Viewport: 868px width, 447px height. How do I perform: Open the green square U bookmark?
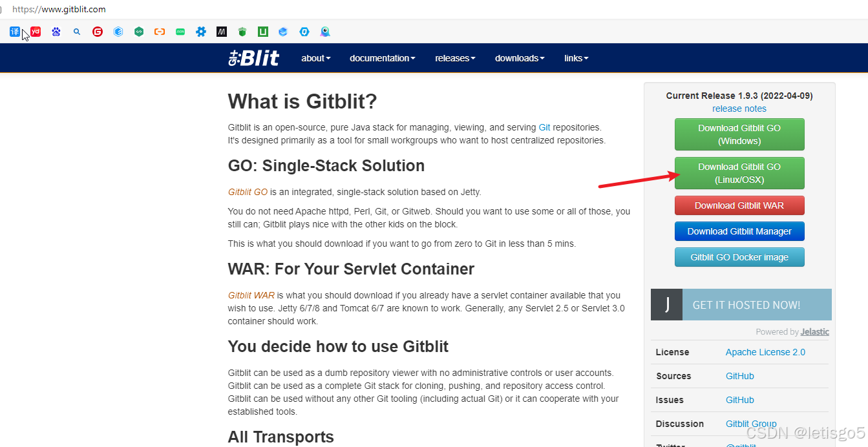tap(263, 32)
